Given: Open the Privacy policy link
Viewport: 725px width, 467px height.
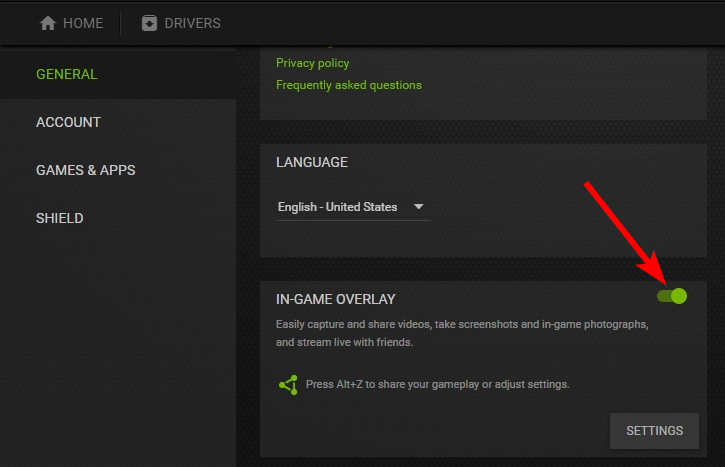Looking at the screenshot, I should (x=313, y=63).
